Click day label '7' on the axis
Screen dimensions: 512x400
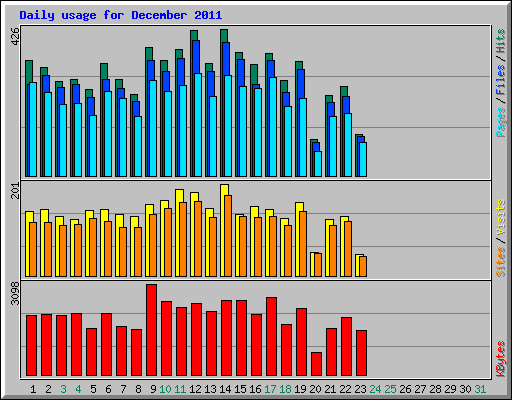click(123, 389)
